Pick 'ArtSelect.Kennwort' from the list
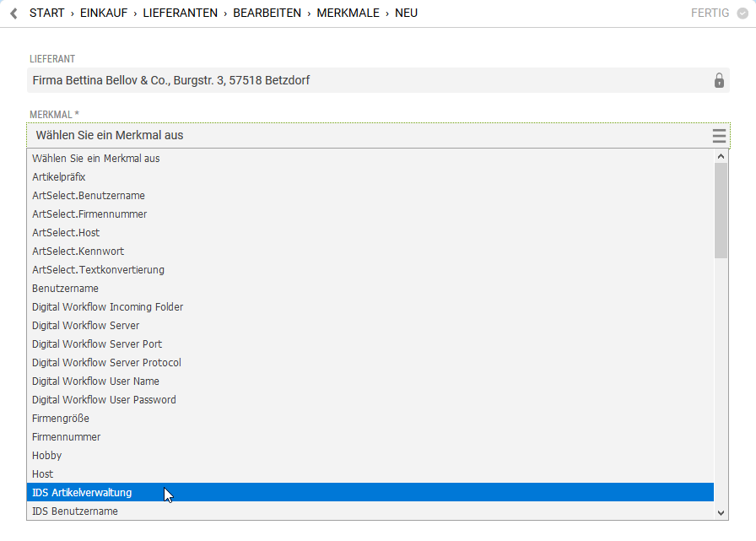This screenshot has height=541, width=756. pyautogui.click(x=78, y=252)
